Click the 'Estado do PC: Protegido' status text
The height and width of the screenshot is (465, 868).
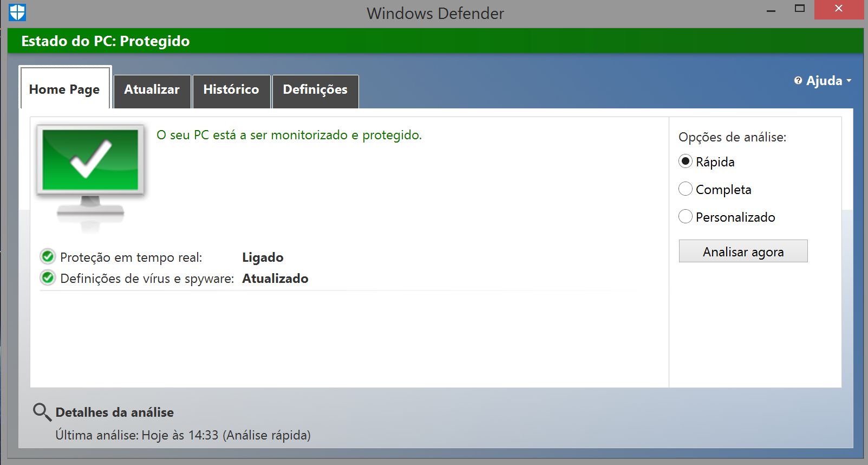click(106, 41)
